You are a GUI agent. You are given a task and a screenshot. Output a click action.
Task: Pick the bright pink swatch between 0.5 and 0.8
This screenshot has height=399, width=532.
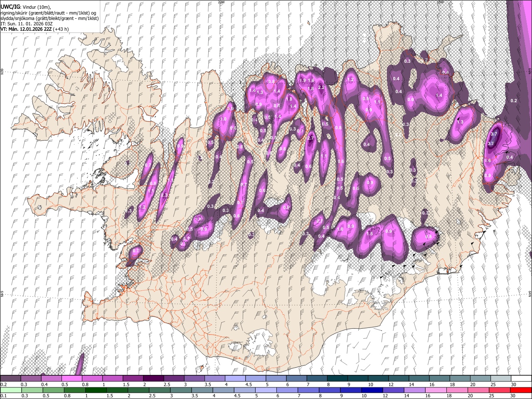(71, 379)
